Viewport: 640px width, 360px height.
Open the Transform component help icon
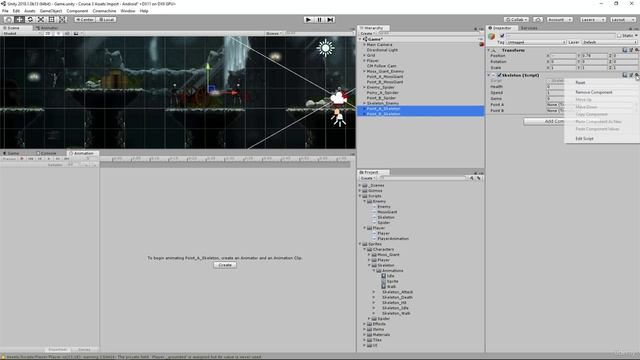(624, 50)
